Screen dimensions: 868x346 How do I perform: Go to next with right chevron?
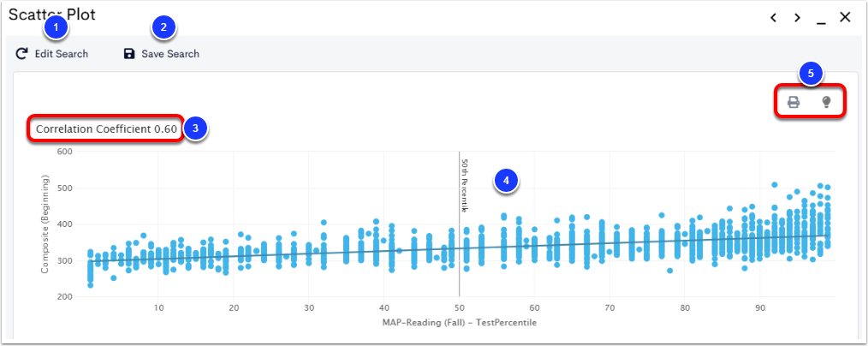797,18
